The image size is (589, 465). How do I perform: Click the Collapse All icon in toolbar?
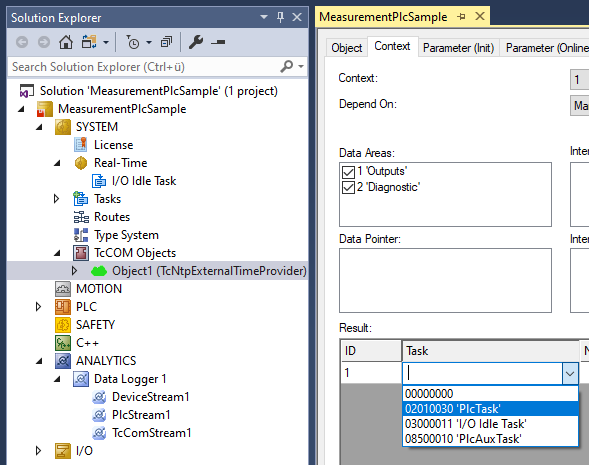(x=166, y=42)
